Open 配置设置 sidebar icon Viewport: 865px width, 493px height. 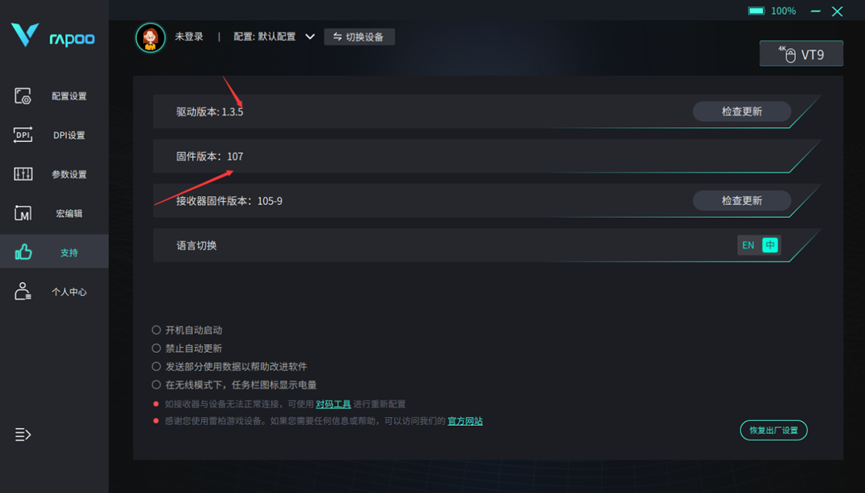[x=23, y=96]
